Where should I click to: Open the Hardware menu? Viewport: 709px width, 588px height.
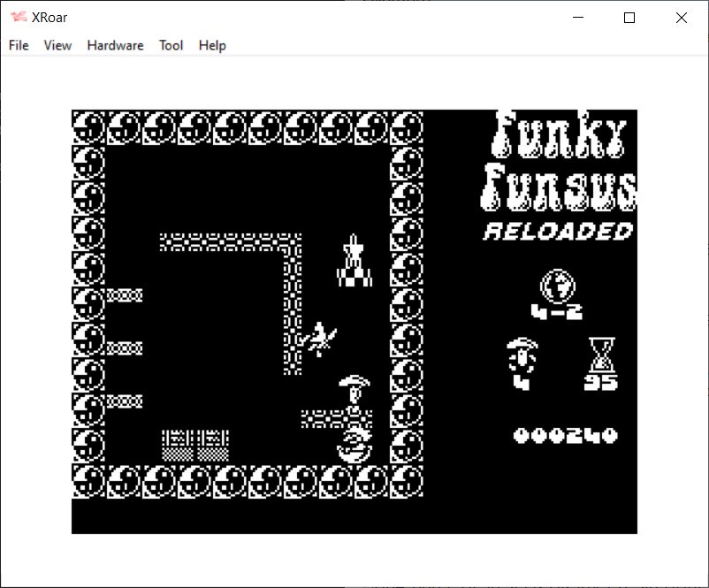click(115, 45)
